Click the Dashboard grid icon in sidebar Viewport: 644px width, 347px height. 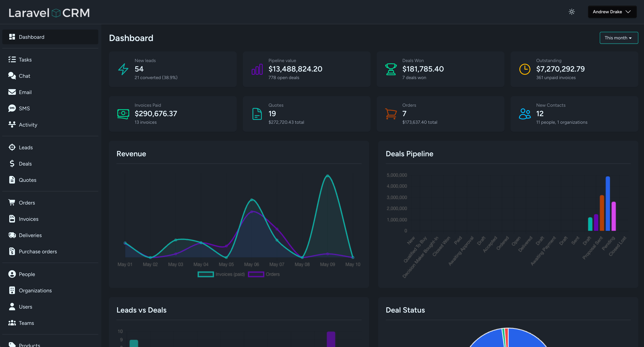pyautogui.click(x=12, y=37)
